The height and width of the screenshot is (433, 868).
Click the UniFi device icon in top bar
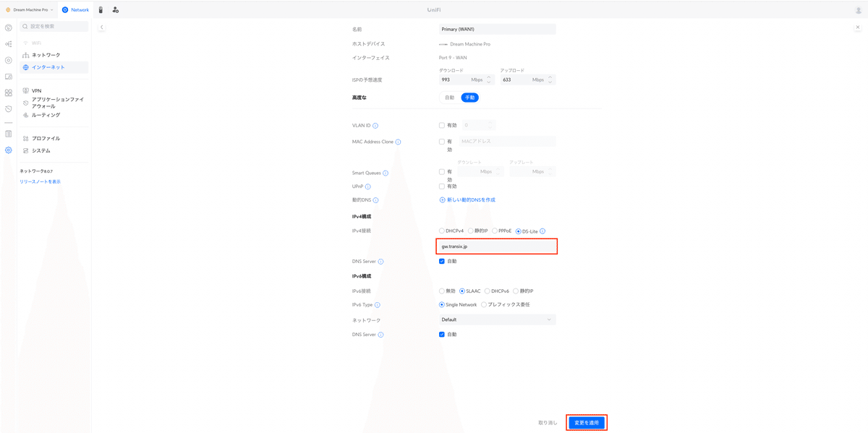pos(101,9)
